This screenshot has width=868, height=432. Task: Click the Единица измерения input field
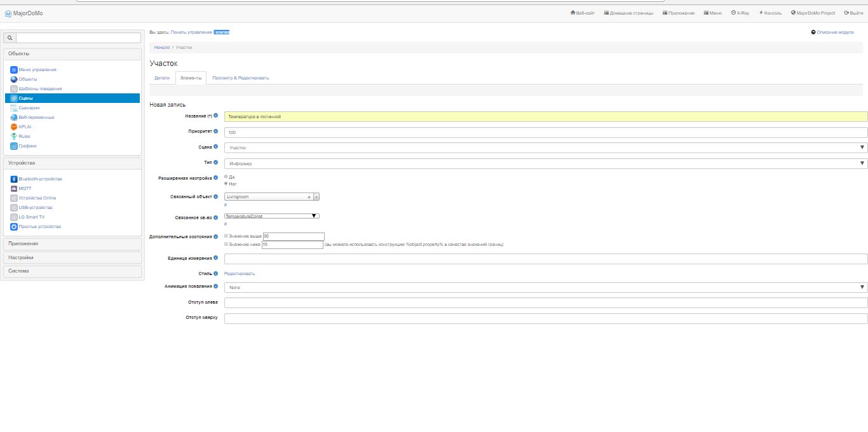[x=545, y=259]
